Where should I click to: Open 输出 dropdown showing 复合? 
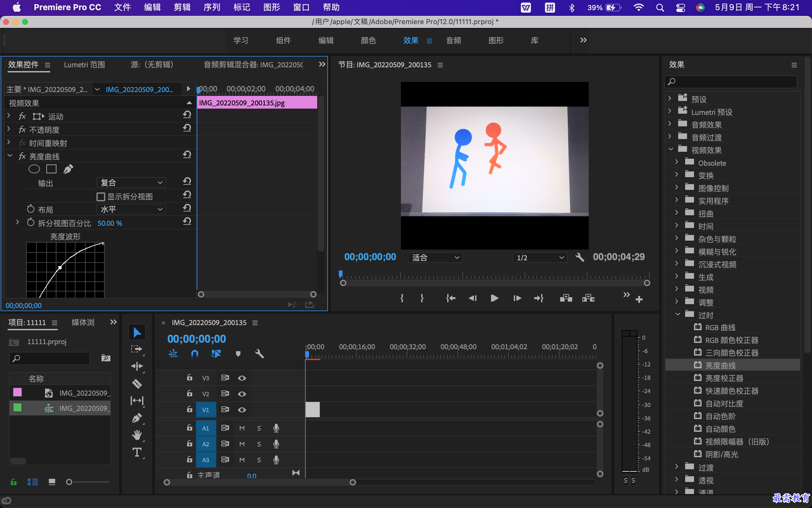pos(131,183)
